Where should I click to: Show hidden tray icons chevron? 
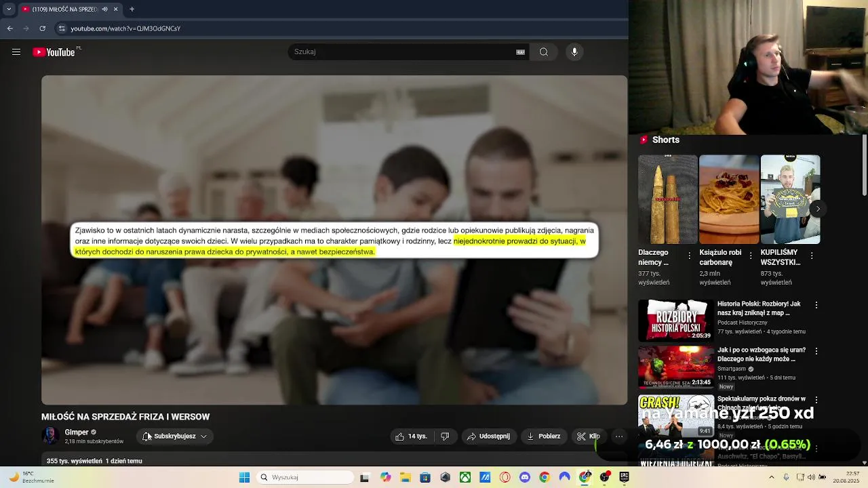click(x=772, y=477)
